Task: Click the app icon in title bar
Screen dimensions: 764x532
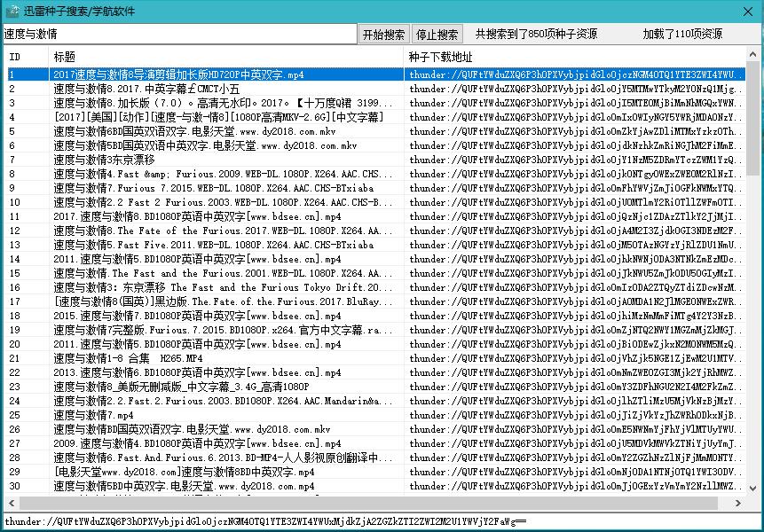Action: tap(11, 11)
